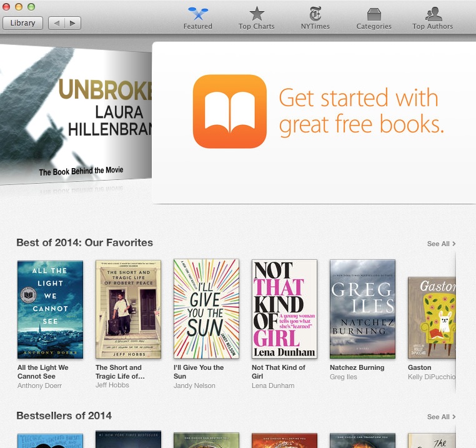This screenshot has width=476, height=448.
Task: Select the Natchez Burning book cover
Action: 362,309
